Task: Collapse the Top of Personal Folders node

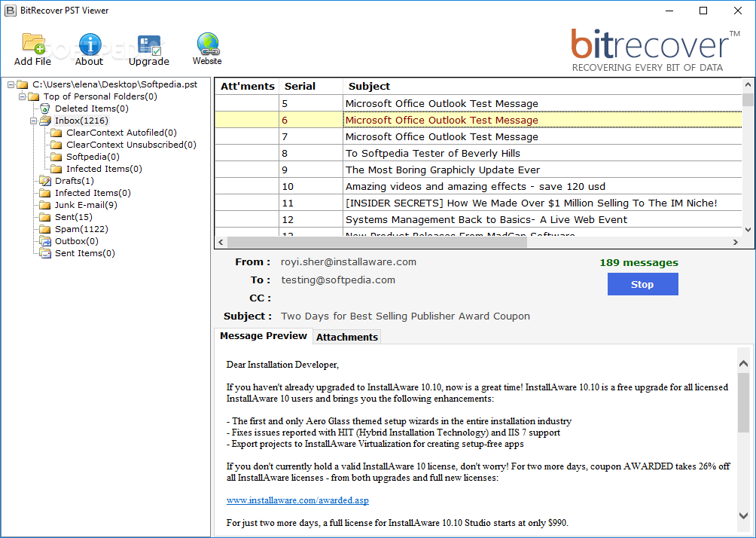Action: click(22, 96)
